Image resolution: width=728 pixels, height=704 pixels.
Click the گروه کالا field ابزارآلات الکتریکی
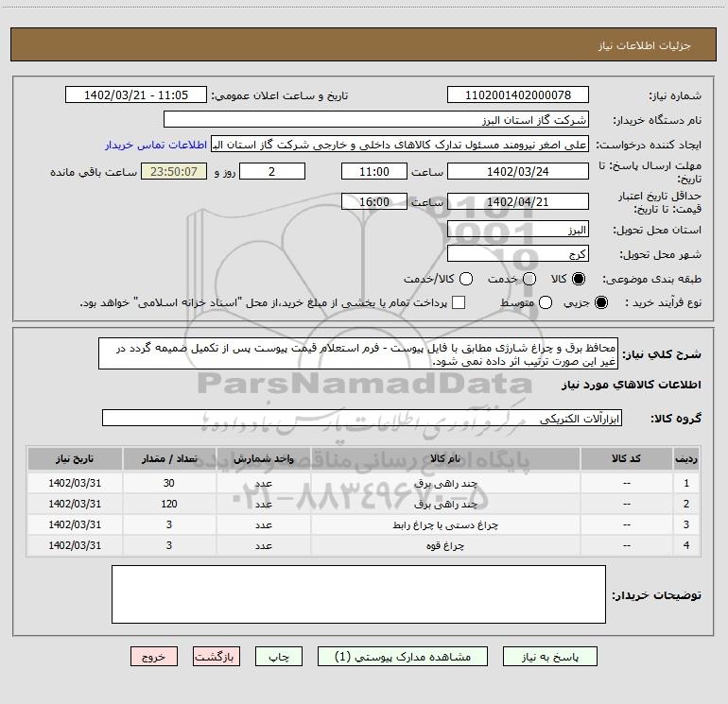[362, 418]
